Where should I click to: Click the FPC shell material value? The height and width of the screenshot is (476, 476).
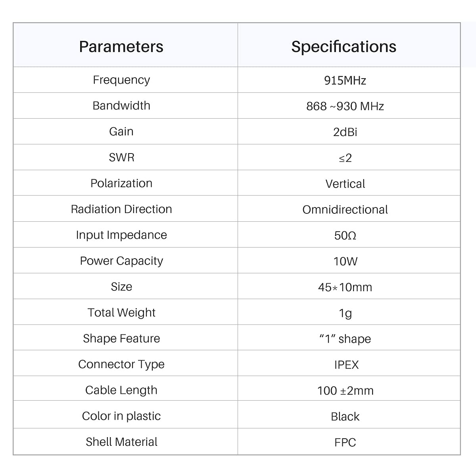pos(345,442)
